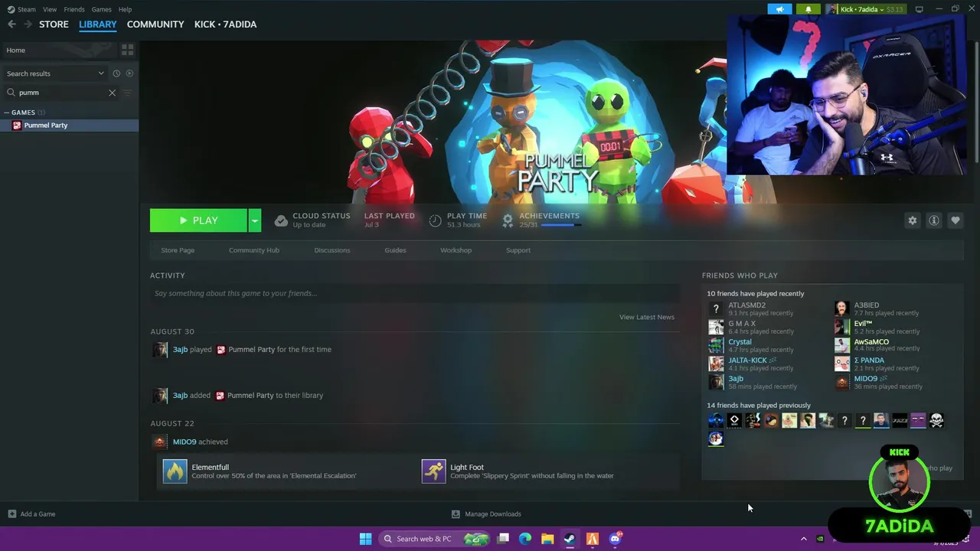Open friend Σ PANDA in friends list

point(869,360)
